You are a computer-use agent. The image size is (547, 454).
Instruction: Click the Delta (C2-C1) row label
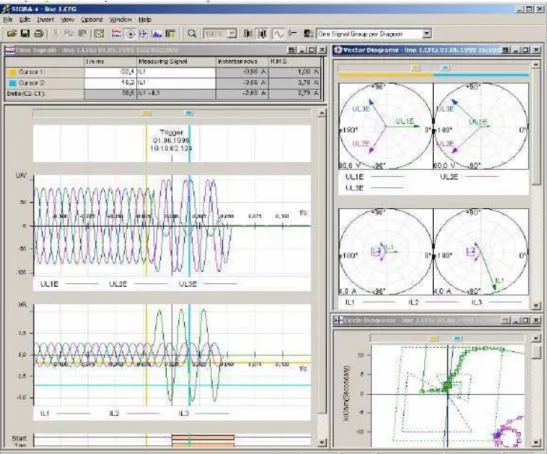coord(26,94)
